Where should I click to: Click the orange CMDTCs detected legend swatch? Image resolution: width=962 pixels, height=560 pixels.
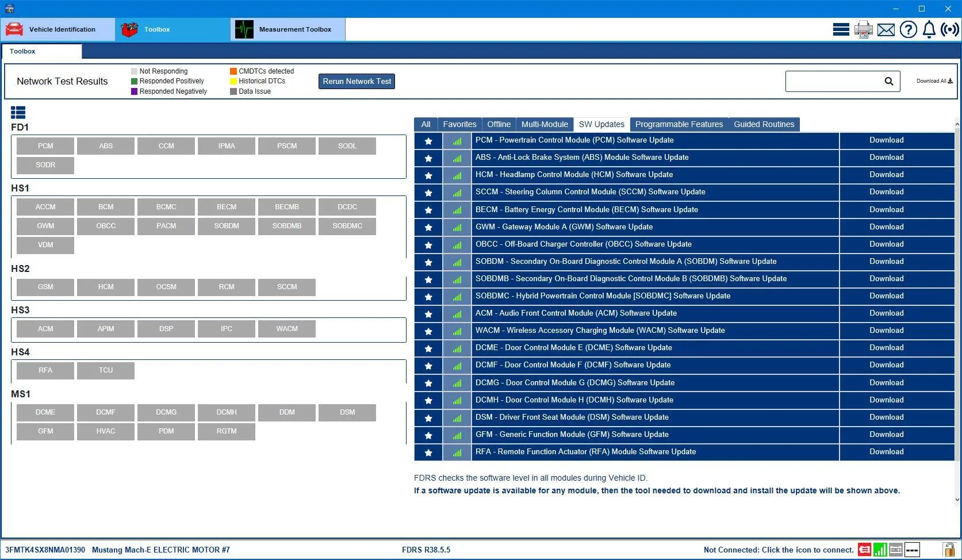[x=233, y=71]
